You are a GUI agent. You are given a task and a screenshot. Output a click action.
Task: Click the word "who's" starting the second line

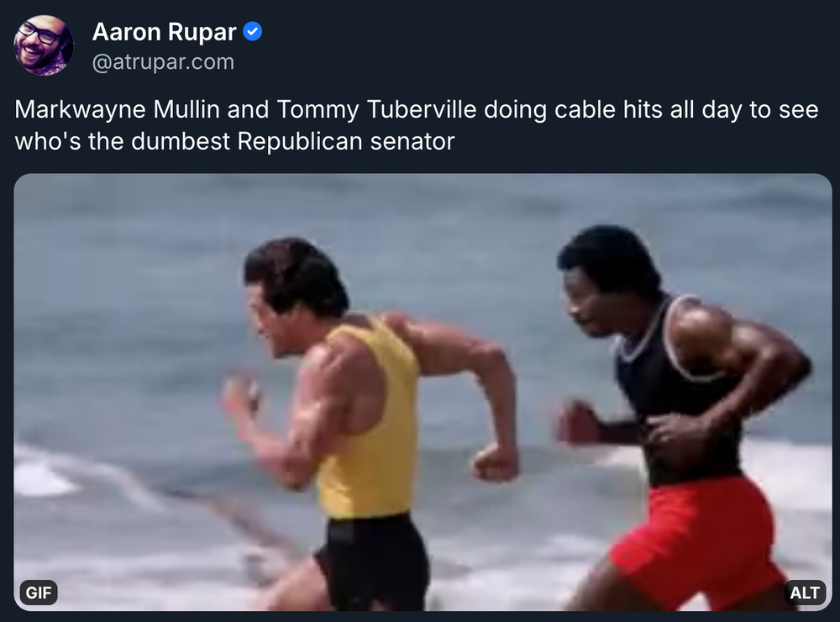(x=48, y=141)
